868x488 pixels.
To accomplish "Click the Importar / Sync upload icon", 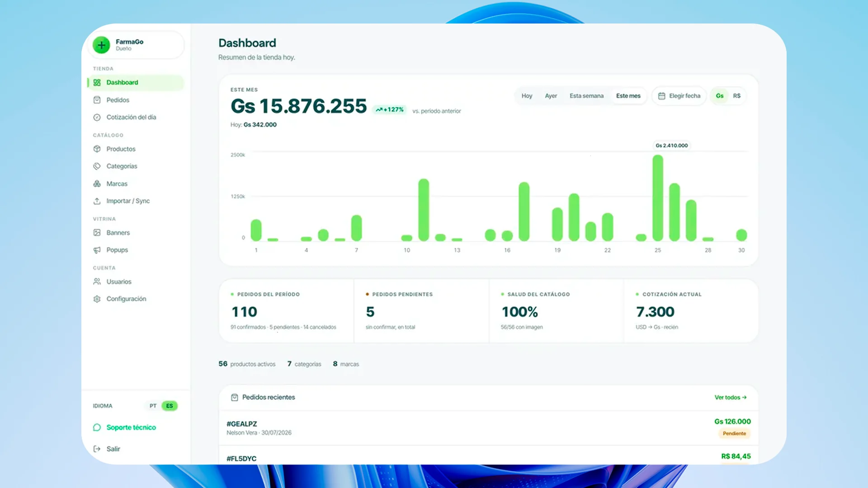I will coord(97,201).
